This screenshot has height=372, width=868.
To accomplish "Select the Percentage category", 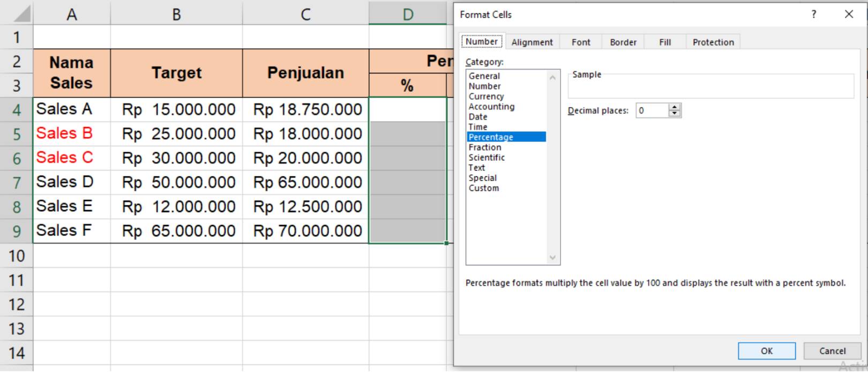I will pyautogui.click(x=506, y=137).
